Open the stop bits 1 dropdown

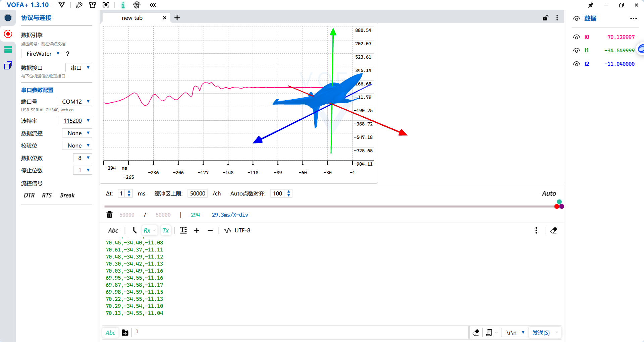coord(83,170)
